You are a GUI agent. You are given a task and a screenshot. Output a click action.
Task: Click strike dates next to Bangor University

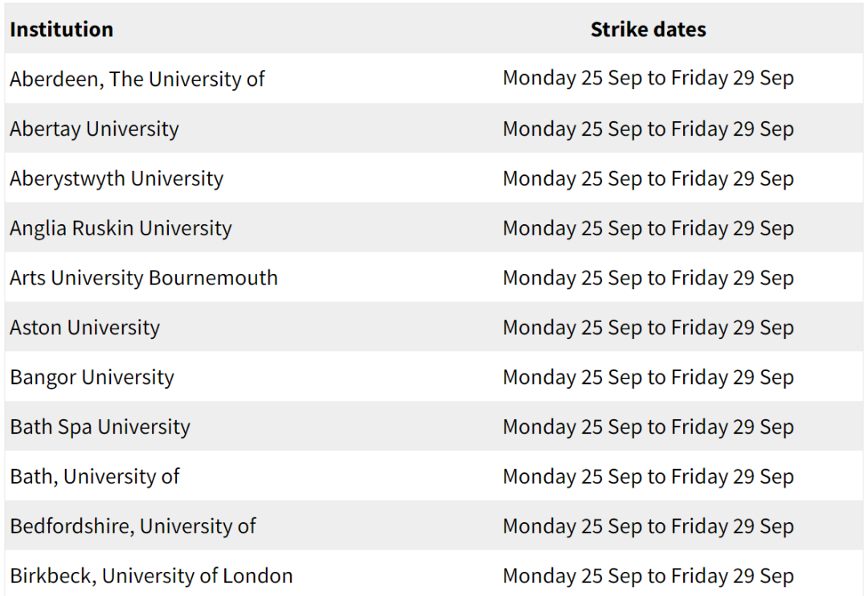tap(649, 378)
